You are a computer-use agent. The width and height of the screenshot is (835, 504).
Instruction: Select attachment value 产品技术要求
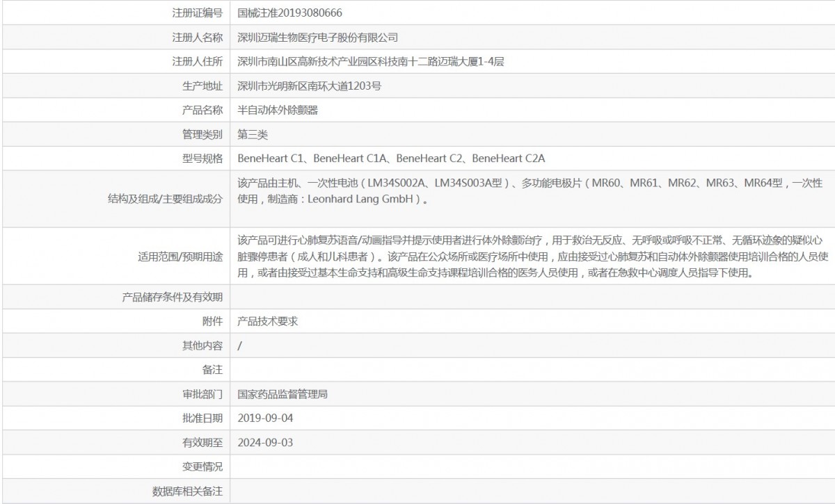(x=268, y=321)
